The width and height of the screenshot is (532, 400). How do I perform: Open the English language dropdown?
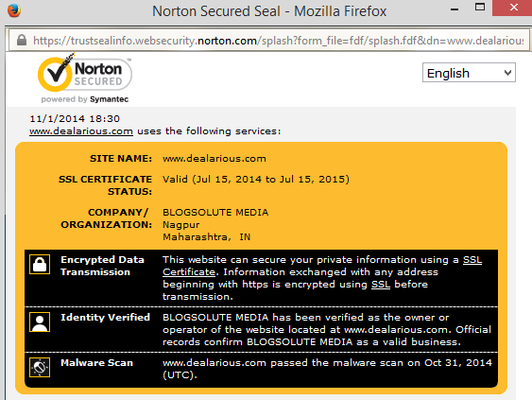coord(469,72)
